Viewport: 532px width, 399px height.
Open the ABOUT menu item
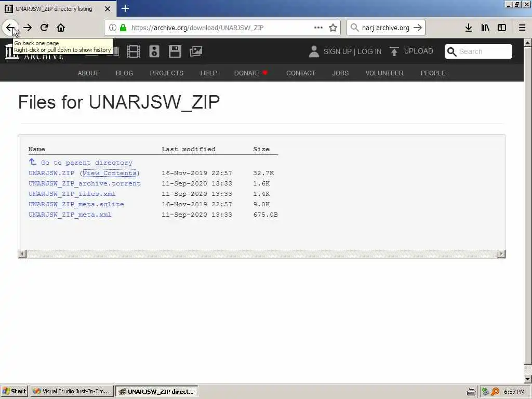pos(88,73)
